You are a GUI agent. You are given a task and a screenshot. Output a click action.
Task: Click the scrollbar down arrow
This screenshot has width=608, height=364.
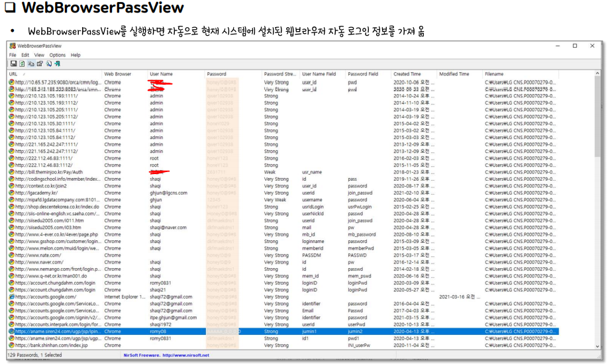pos(597,346)
